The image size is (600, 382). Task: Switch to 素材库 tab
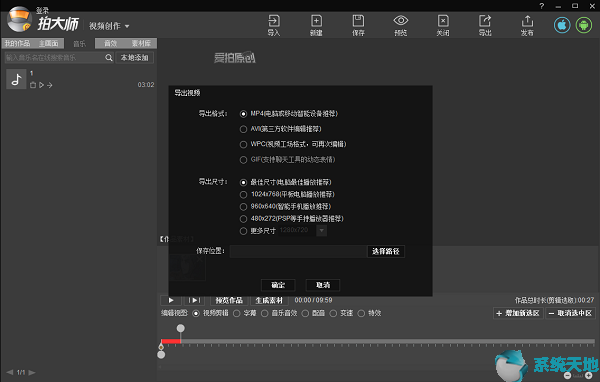click(x=141, y=43)
